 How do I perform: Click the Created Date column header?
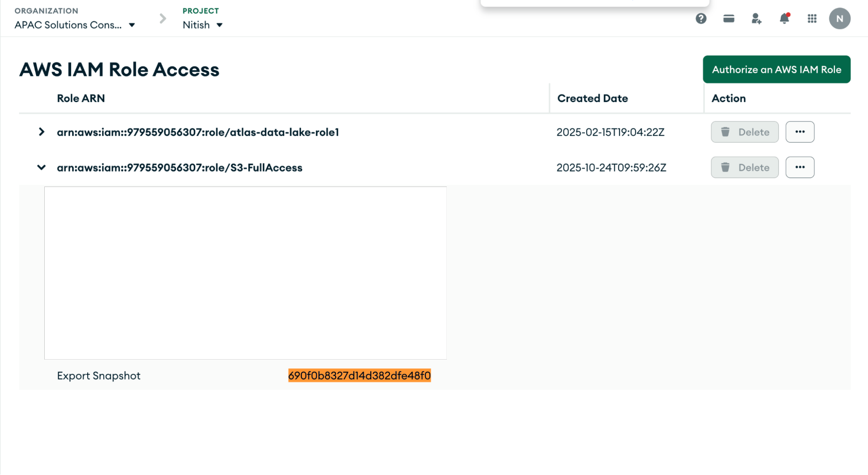pos(592,98)
